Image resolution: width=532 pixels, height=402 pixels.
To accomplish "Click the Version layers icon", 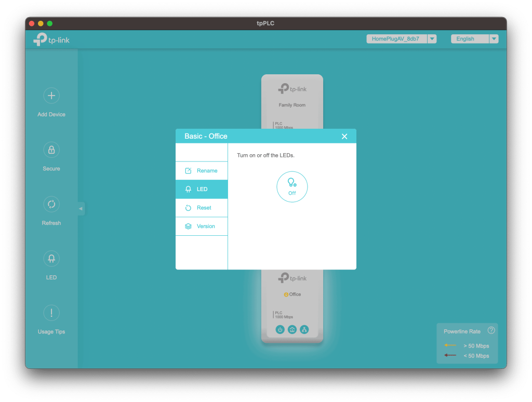I will tap(188, 226).
